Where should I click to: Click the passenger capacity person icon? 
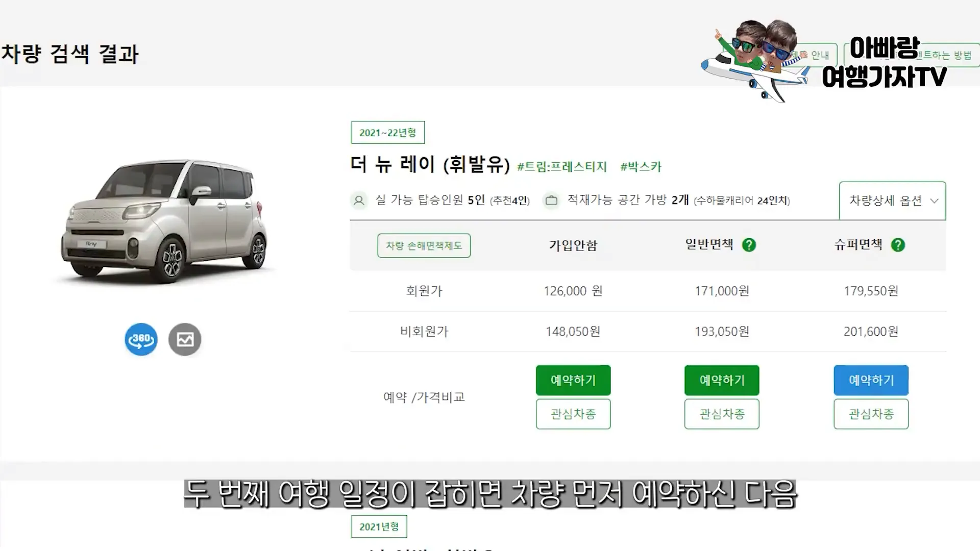[x=359, y=201]
